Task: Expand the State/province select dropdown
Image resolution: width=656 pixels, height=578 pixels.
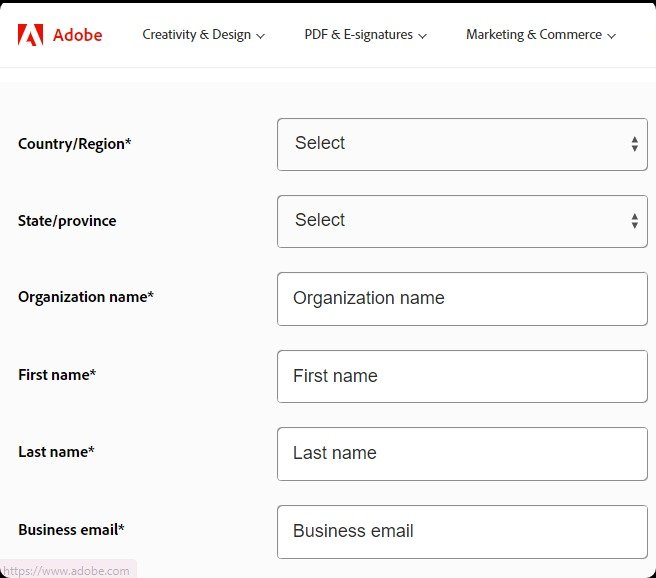Action: tap(462, 221)
